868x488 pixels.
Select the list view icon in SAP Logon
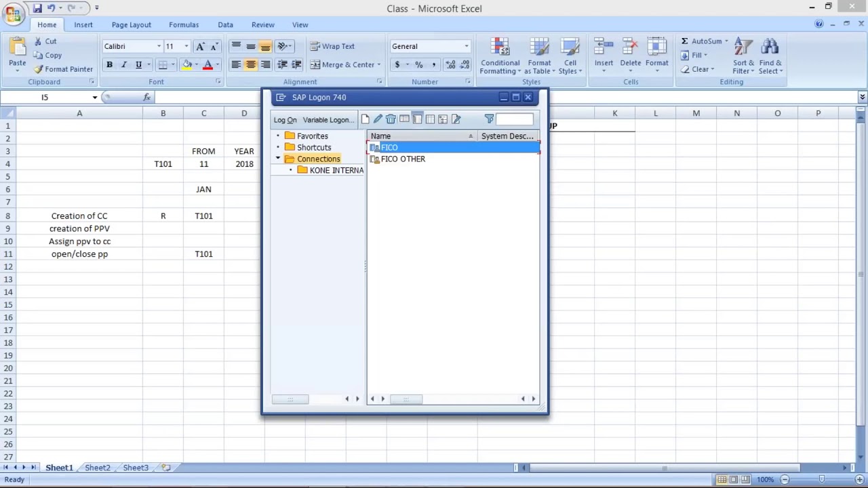pos(417,119)
